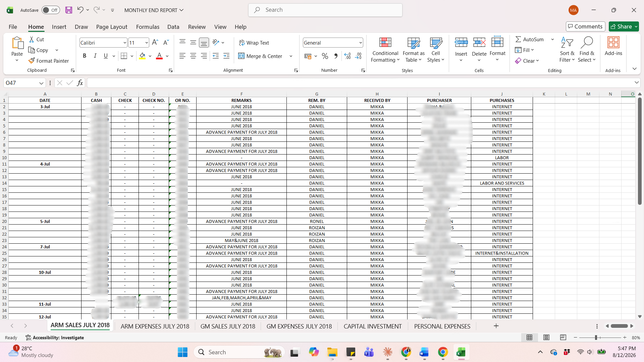This screenshot has width=644, height=362.
Task: Toggle Bold formatting
Action: pyautogui.click(x=85, y=56)
